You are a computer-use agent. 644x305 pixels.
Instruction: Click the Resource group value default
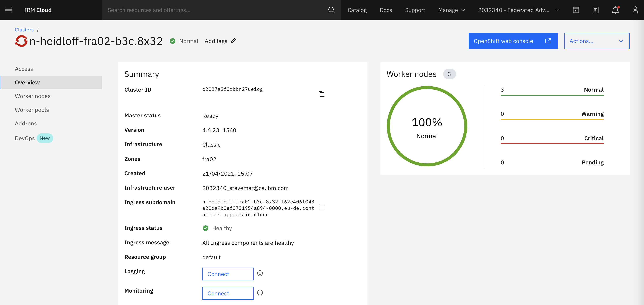click(212, 257)
